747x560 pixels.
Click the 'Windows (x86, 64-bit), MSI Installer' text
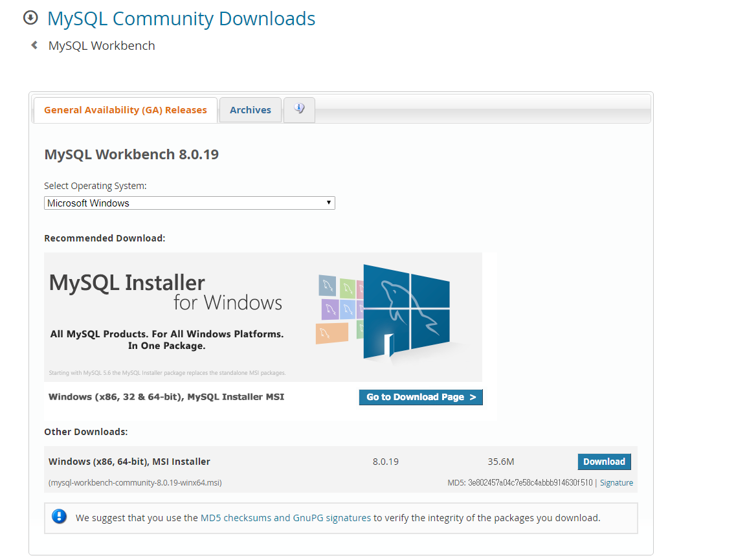129,462
